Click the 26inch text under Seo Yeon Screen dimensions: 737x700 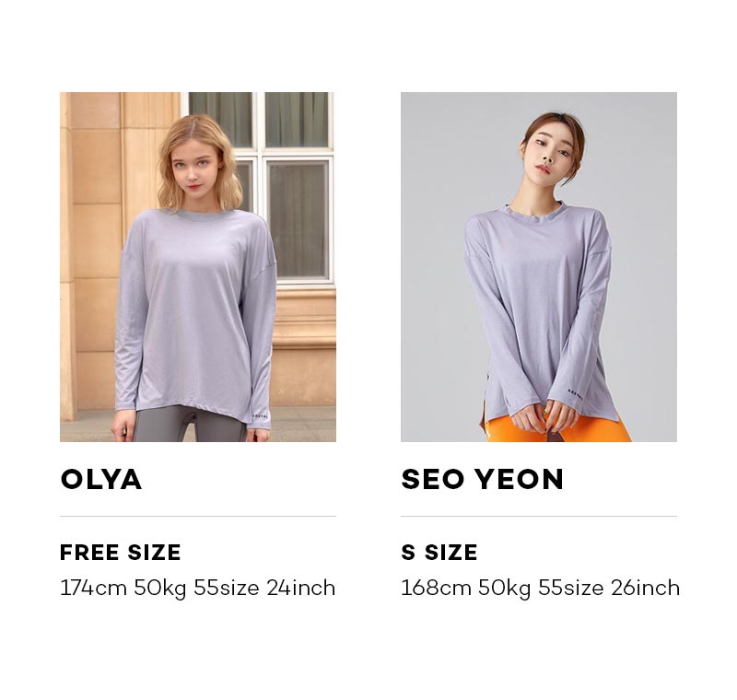[x=646, y=589]
